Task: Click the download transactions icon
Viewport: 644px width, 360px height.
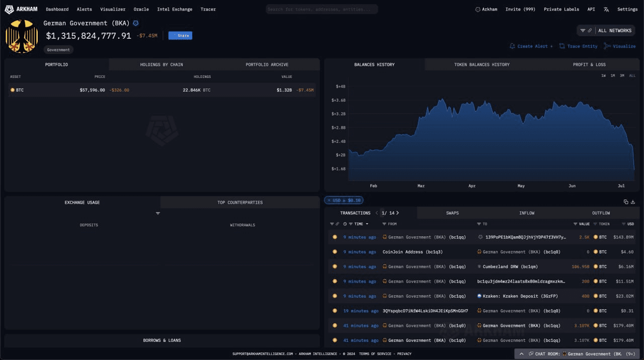Action: click(633, 202)
